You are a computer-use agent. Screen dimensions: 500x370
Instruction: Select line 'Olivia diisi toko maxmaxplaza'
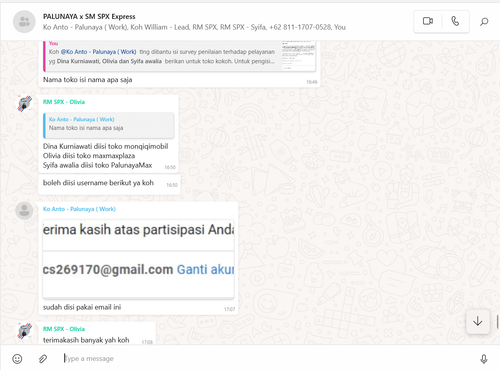click(89, 156)
